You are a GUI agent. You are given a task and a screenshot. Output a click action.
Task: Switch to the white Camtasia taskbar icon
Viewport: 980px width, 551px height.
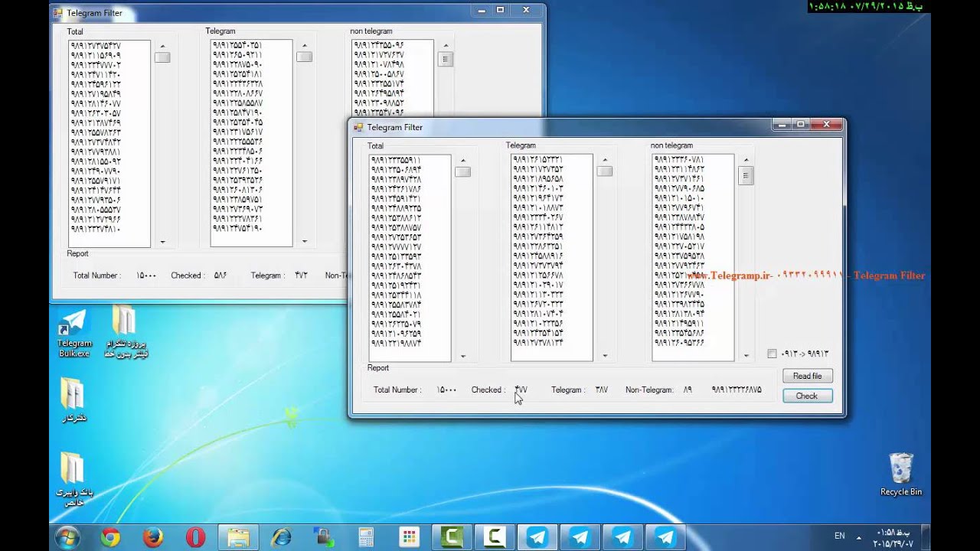[495, 537]
